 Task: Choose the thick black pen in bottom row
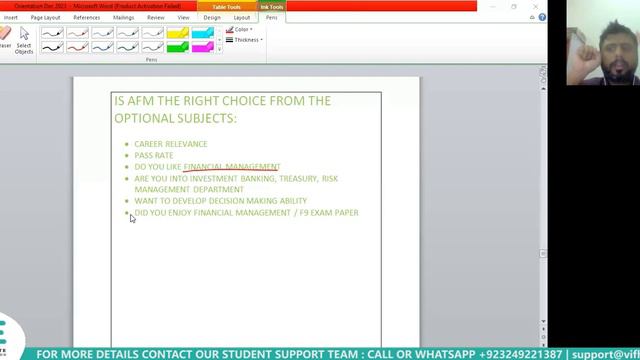click(x=52, y=47)
